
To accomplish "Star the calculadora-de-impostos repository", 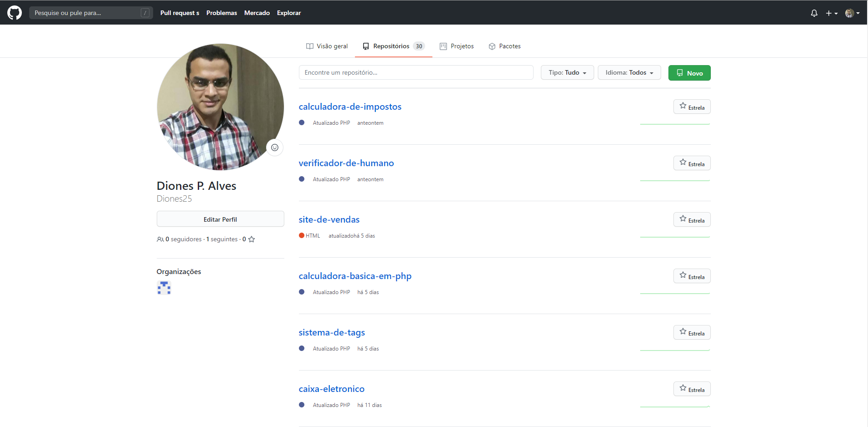I will click(692, 107).
